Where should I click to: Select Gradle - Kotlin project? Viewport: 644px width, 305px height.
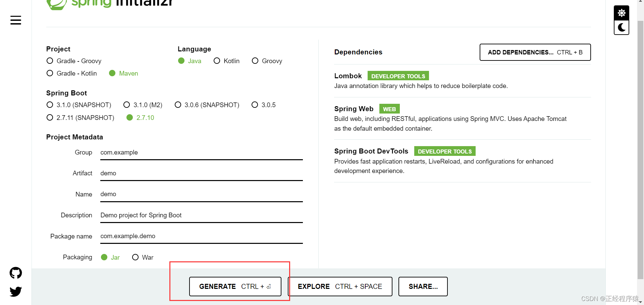(72, 73)
